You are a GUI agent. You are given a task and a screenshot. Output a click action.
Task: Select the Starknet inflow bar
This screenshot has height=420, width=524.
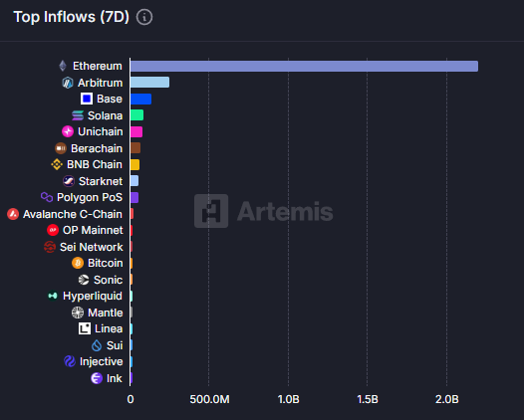pyautogui.click(x=134, y=181)
